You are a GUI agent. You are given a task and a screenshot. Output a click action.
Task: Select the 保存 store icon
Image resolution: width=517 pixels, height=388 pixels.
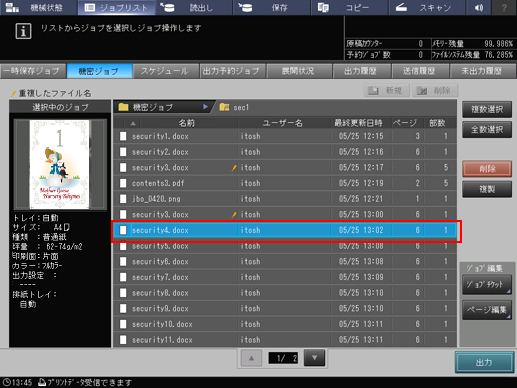[x=245, y=7]
